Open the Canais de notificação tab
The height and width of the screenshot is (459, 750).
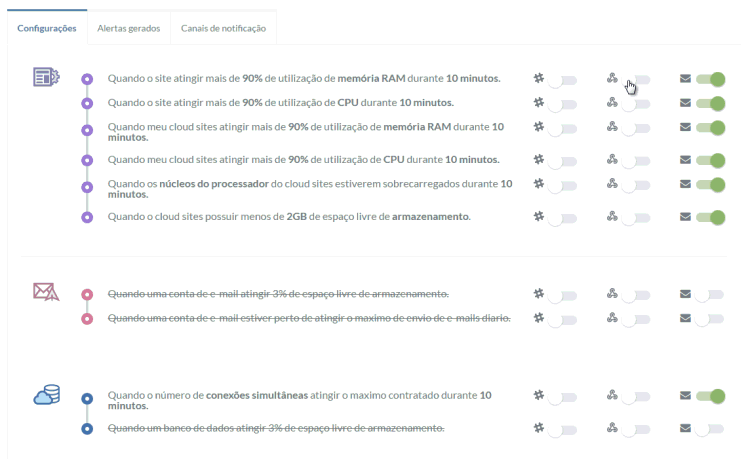pos(223,28)
